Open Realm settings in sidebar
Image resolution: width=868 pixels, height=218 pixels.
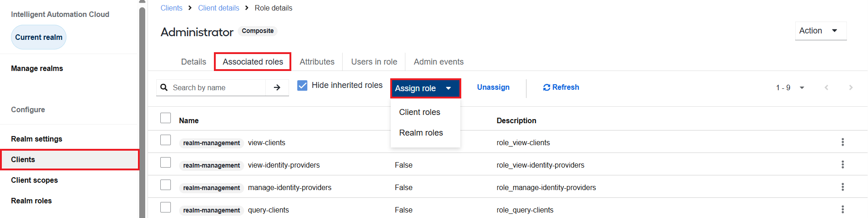click(37, 139)
